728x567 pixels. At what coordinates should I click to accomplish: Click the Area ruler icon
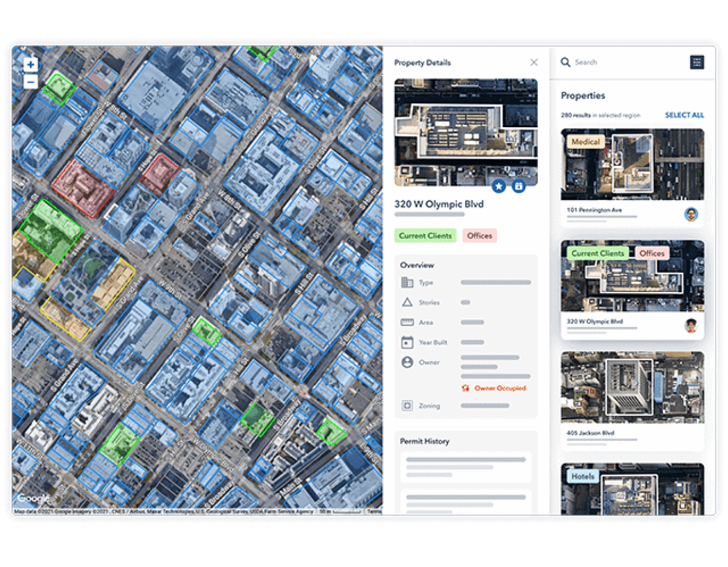click(x=407, y=322)
